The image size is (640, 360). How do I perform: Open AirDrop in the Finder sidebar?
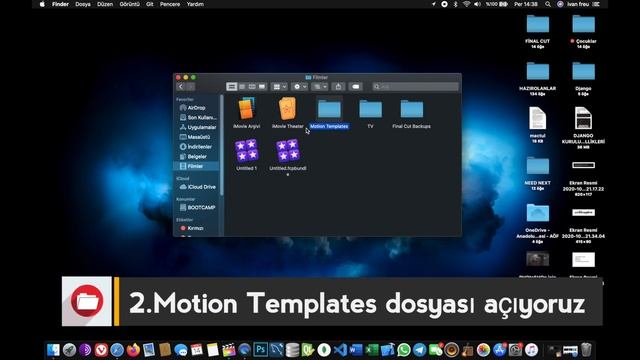click(x=197, y=108)
